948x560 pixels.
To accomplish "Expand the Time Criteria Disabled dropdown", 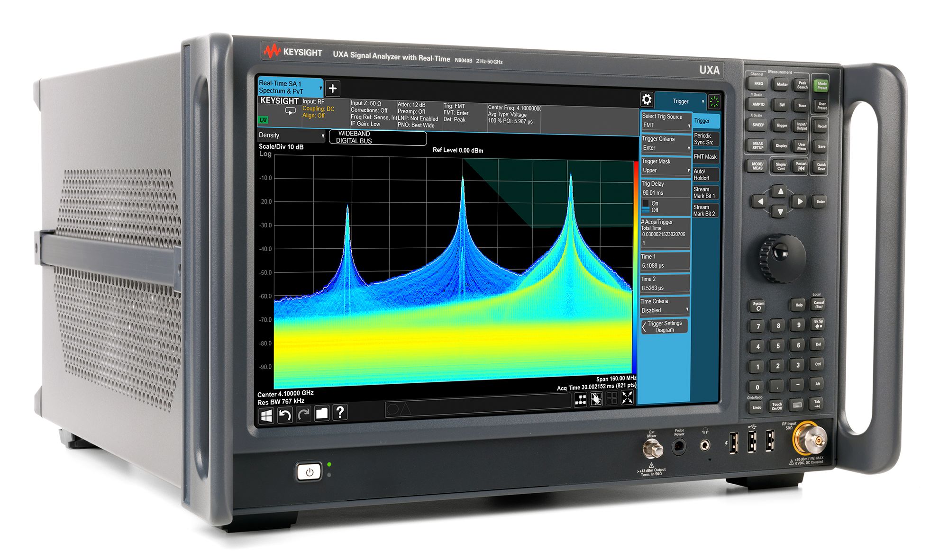I will (x=664, y=310).
